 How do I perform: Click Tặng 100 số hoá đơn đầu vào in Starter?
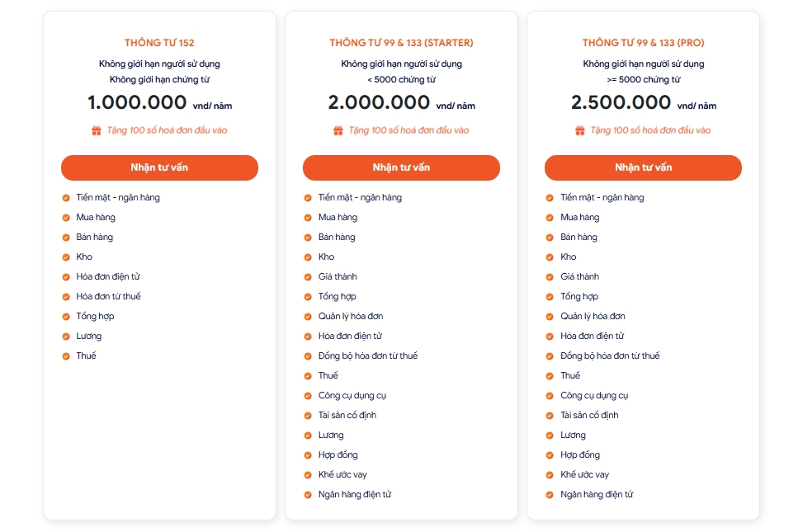pyautogui.click(x=408, y=130)
